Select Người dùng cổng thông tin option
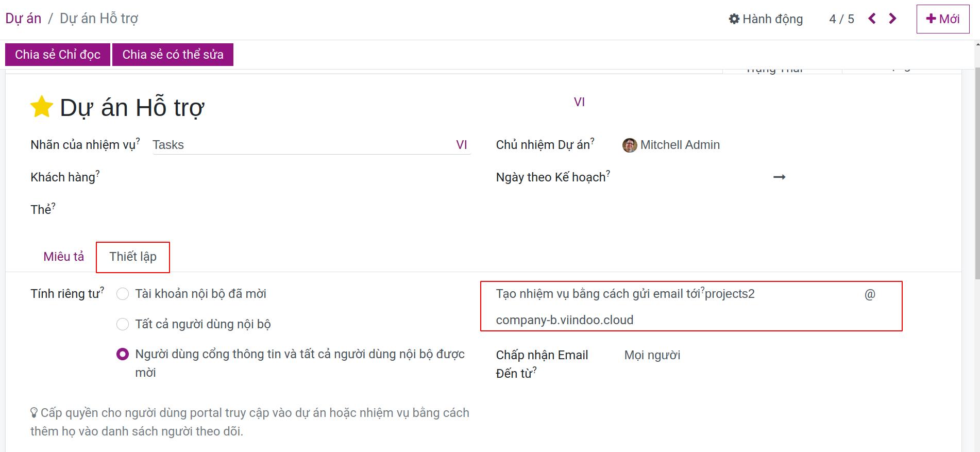The width and height of the screenshot is (980, 452). pos(123,354)
